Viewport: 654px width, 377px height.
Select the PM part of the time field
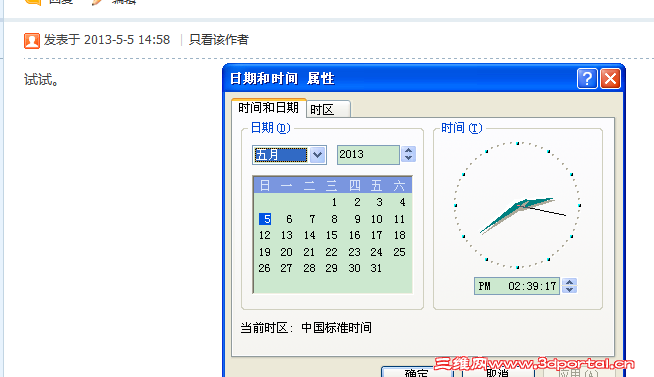click(x=484, y=286)
